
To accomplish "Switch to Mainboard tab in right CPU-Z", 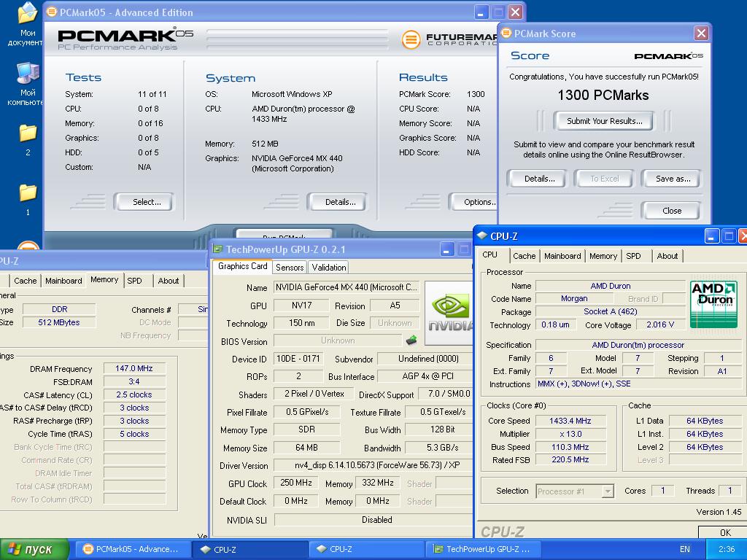I will pos(562,256).
